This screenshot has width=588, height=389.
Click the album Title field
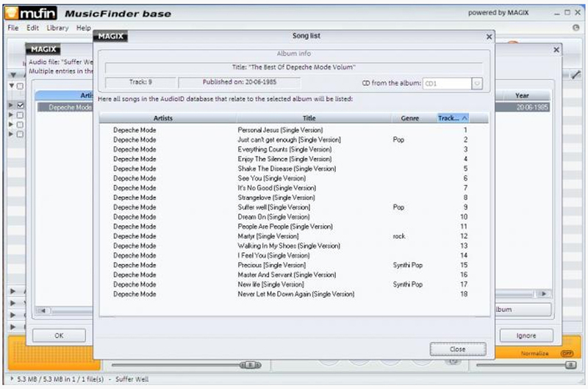click(x=293, y=68)
